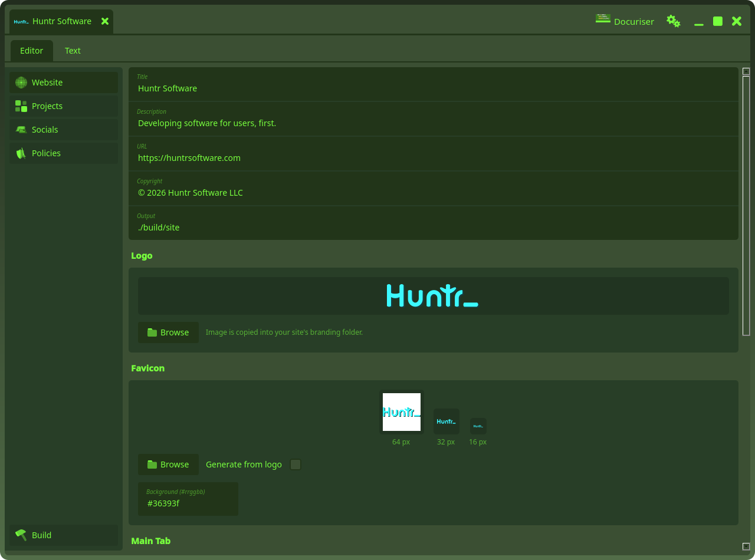The height and width of the screenshot is (560, 755).
Task: Enable the Generate from logo checkbox
Action: (296, 465)
